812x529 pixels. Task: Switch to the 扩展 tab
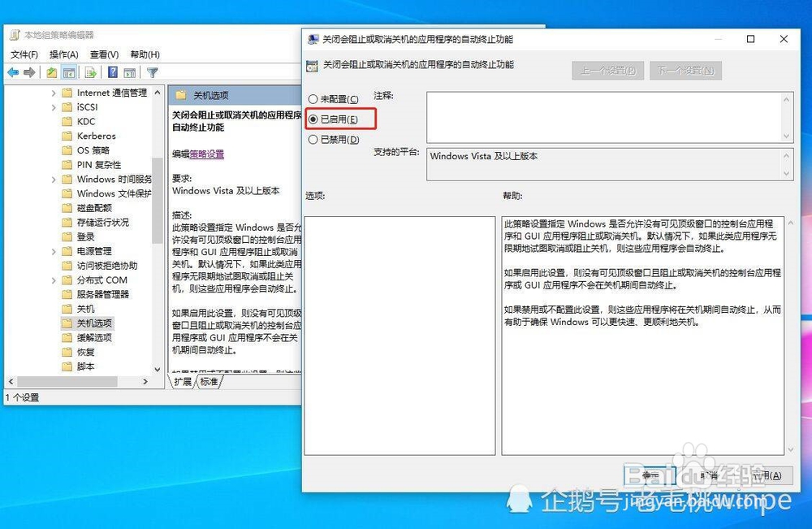[x=183, y=382]
